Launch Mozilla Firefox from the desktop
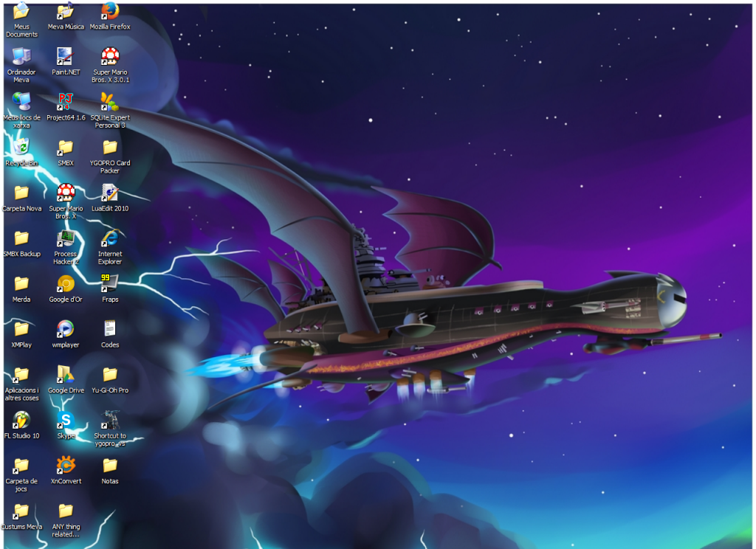This screenshot has width=756, height=549. pos(110,10)
